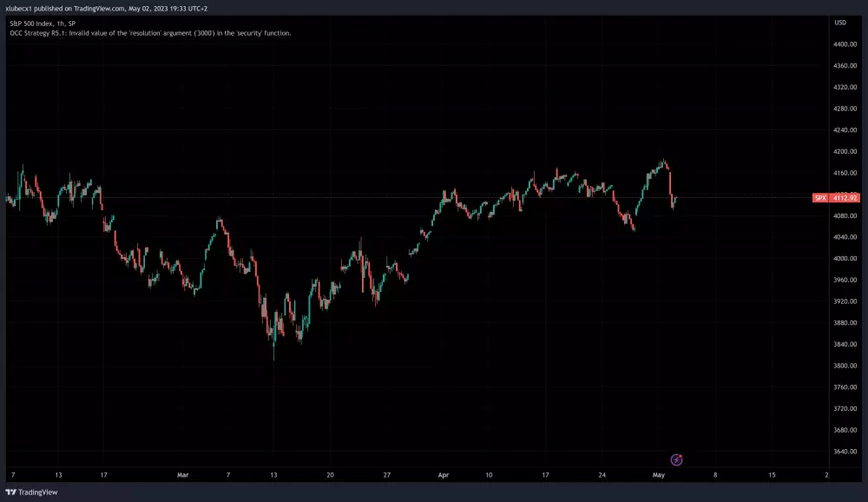Click the lowest candle wick near 13 March

pyautogui.click(x=273, y=358)
